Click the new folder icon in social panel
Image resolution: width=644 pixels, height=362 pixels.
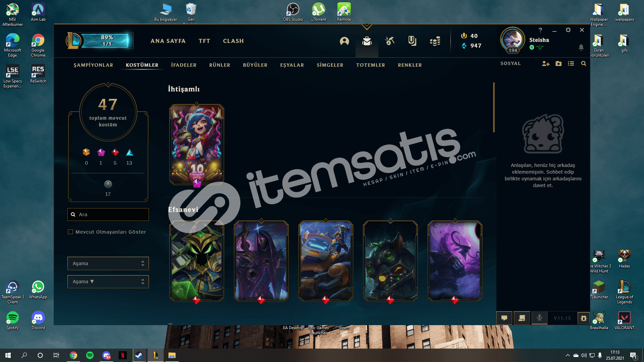pos(558,64)
